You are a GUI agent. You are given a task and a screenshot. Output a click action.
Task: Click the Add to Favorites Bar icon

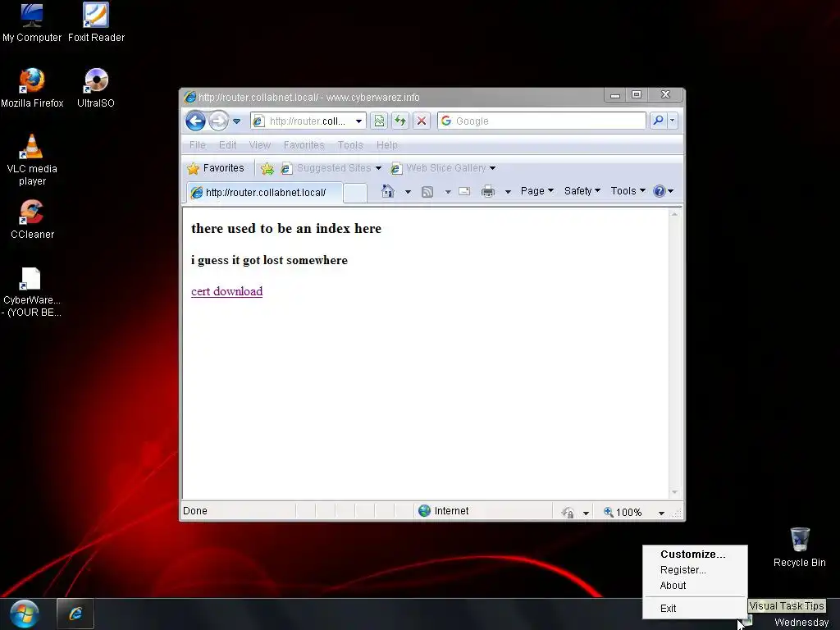tap(267, 169)
